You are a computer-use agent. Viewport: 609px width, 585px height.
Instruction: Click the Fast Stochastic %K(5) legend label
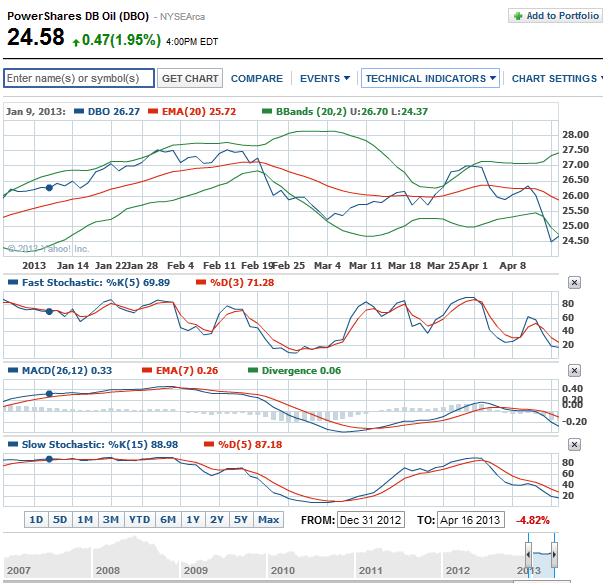96,282
